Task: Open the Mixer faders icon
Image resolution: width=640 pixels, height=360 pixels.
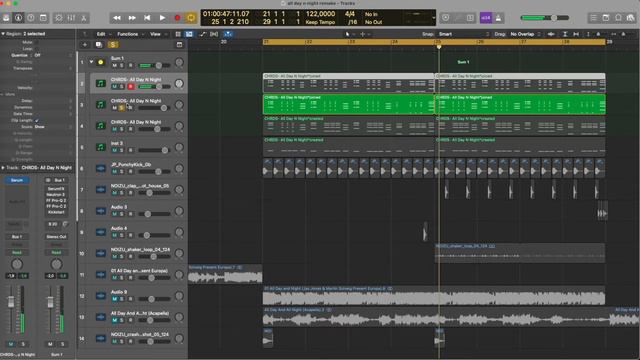Action: pos(71,18)
